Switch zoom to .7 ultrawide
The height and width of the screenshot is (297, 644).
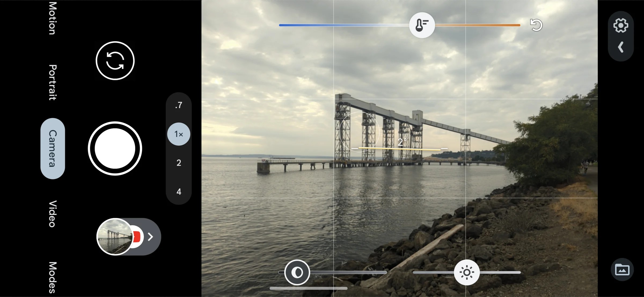click(178, 105)
